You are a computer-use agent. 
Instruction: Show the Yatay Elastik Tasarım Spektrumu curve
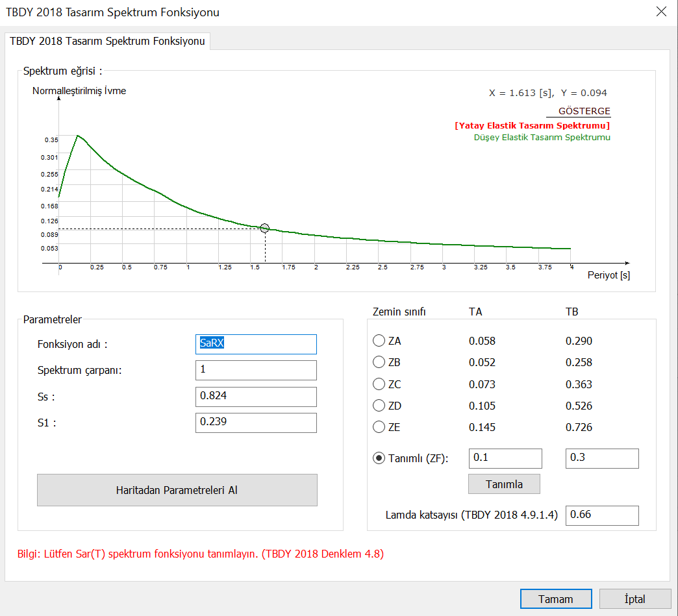(532, 125)
